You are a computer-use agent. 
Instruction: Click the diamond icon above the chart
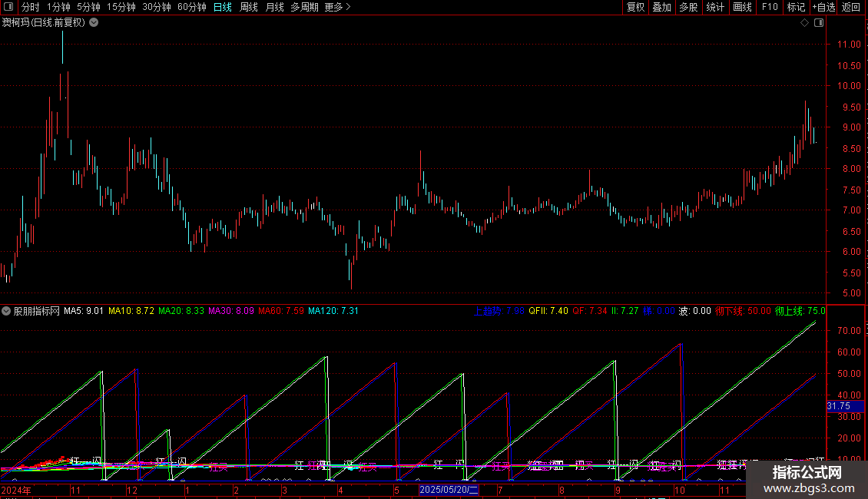(x=804, y=23)
